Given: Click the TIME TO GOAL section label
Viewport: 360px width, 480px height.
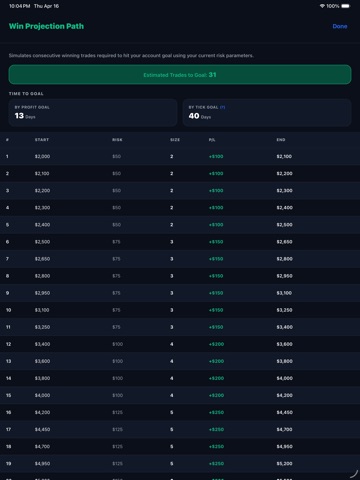Looking at the screenshot, I should click(x=26, y=94).
